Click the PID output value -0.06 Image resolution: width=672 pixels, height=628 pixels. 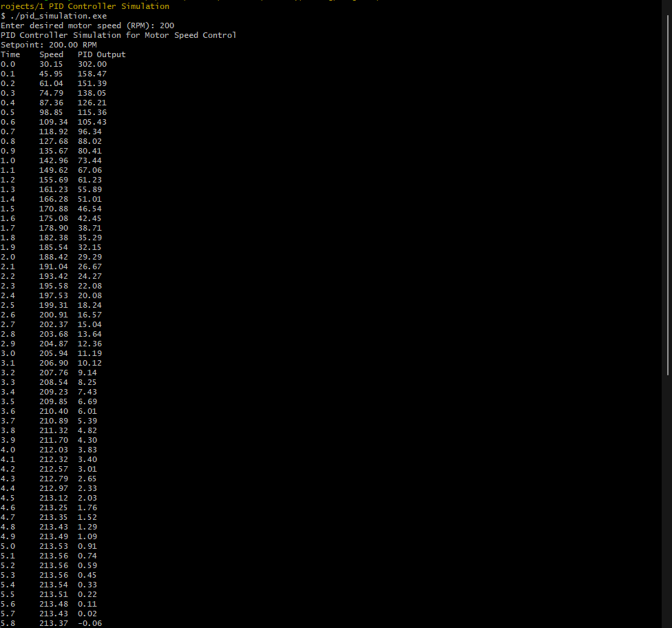[90, 623]
